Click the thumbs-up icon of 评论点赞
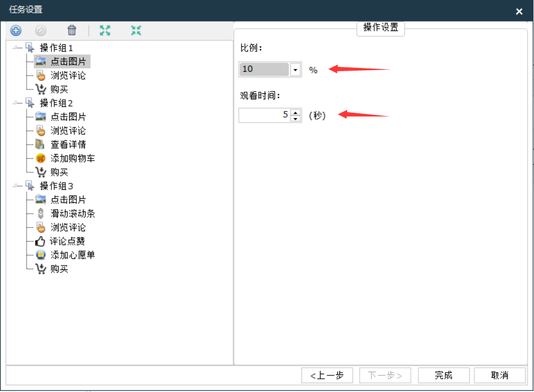534x392 pixels. 40,241
